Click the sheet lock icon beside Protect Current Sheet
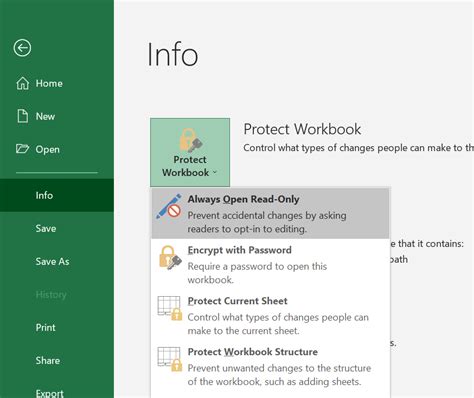This screenshot has width=474, height=398. 170,308
